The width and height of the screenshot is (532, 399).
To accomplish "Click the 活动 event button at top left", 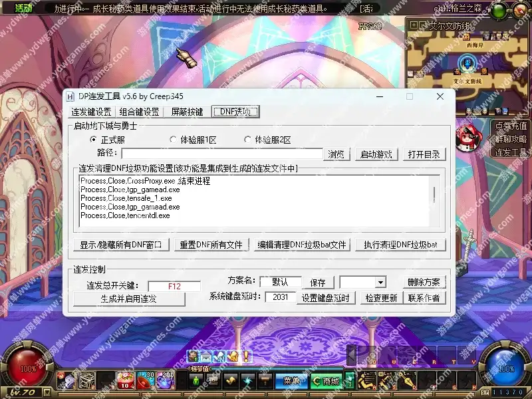I will click(23, 7).
